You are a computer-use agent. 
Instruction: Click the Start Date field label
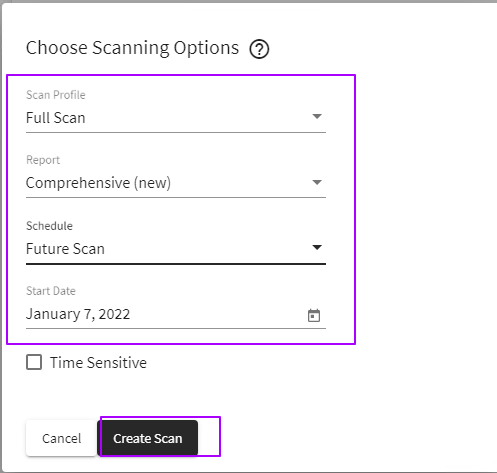pos(51,291)
